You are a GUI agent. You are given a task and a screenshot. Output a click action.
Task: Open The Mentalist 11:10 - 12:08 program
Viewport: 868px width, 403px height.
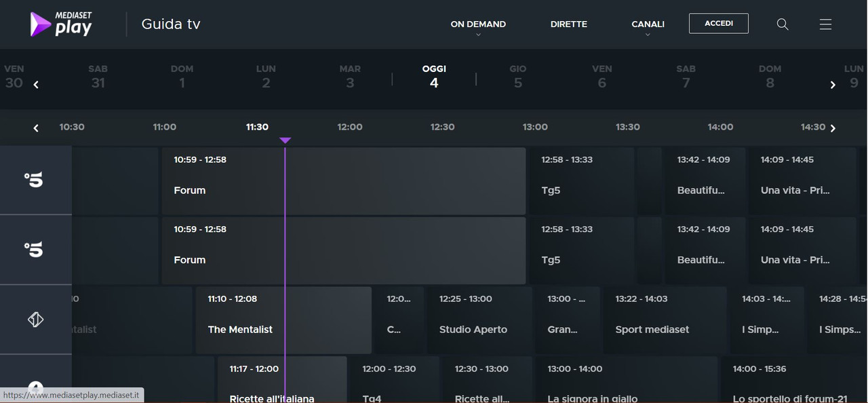pyautogui.click(x=283, y=320)
